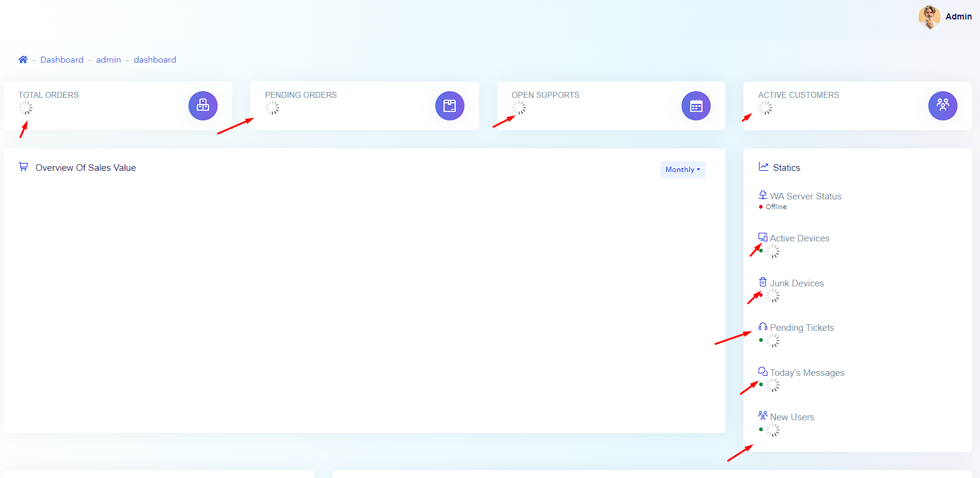
Task: Click the home icon in breadcrumb
Action: pyautogui.click(x=23, y=60)
